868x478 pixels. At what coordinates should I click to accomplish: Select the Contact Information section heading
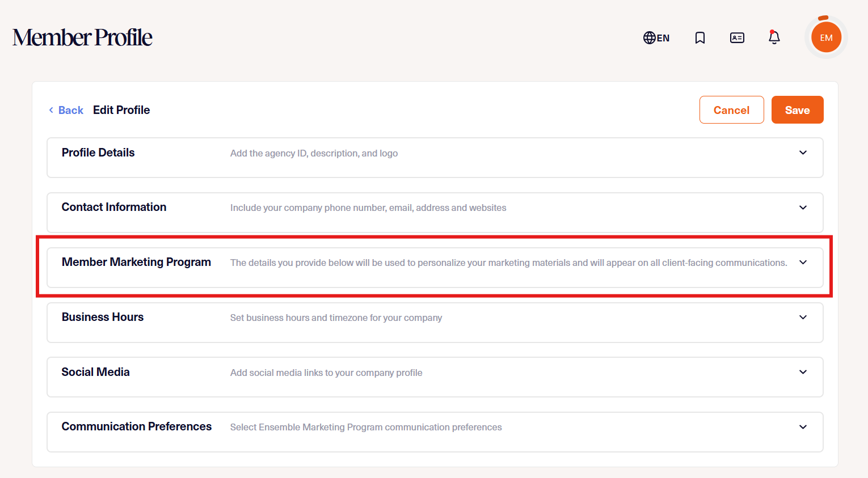(114, 208)
